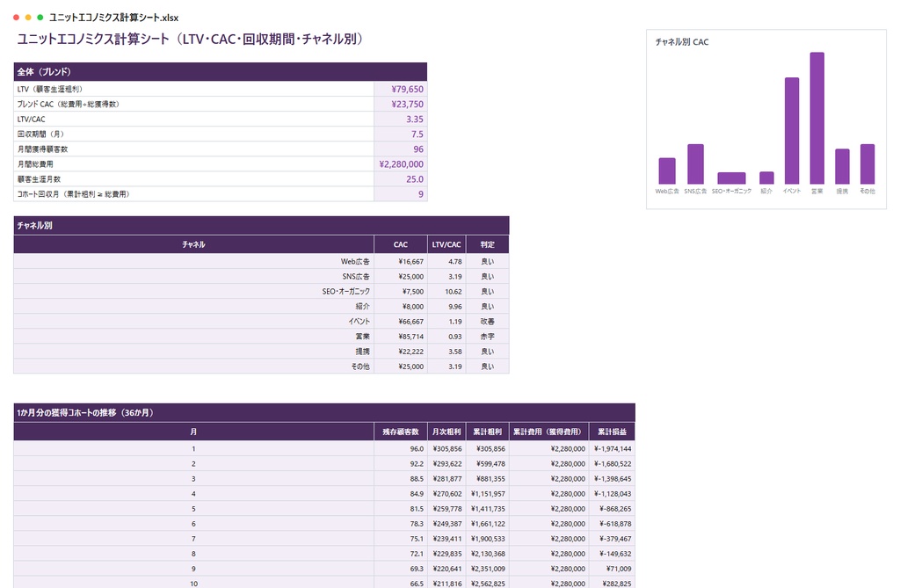The width and height of the screenshot is (900, 588).
Task: Select the ブレンド CAC label cell
Action: click(194, 104)
